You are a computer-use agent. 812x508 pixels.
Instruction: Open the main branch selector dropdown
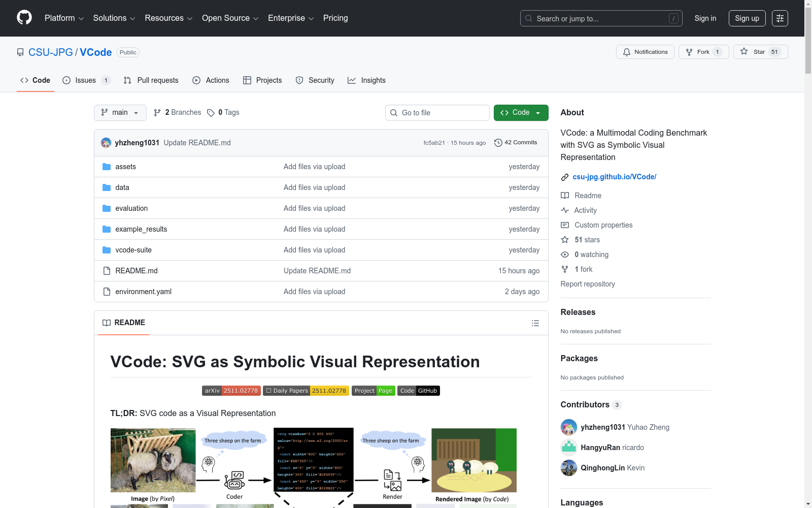(x=120, y=113)
